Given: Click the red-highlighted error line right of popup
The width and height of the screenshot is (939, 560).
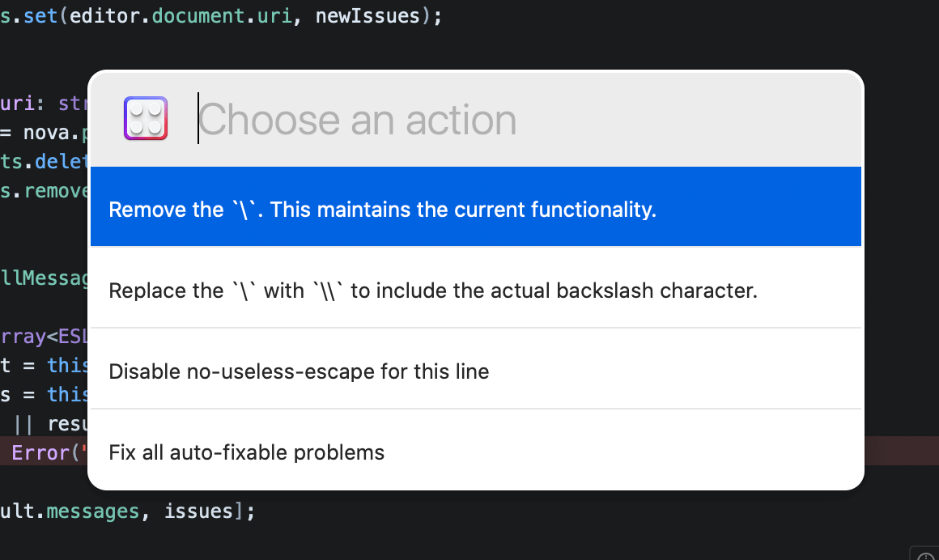Looking at the screenshot, I should click(x=900, y=452).
